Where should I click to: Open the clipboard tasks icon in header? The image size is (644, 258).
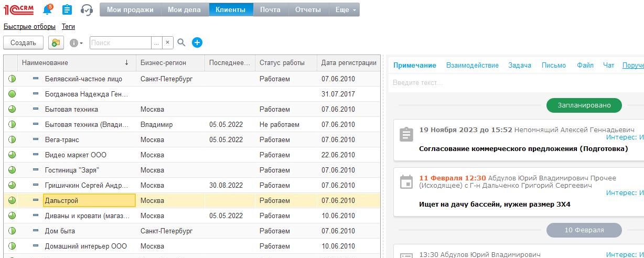tap(67, 9)
